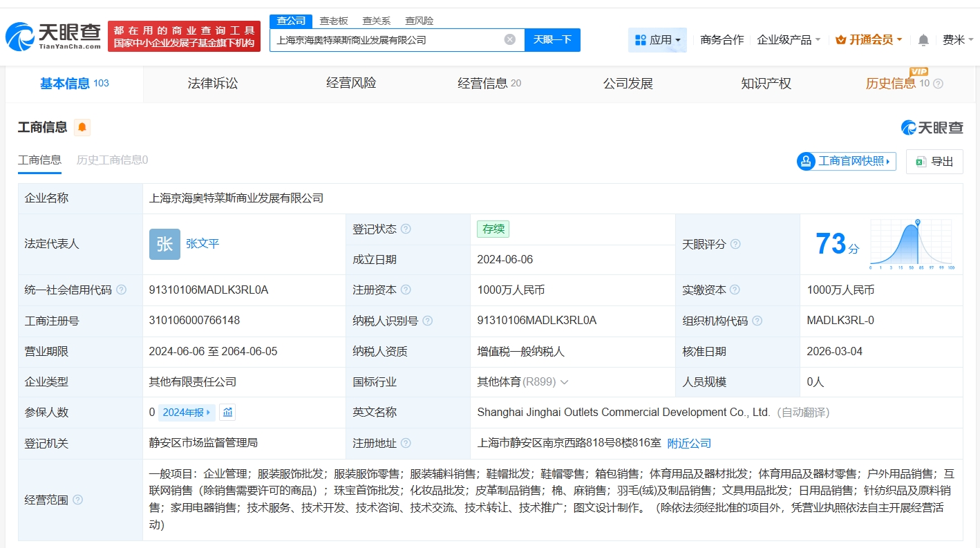The width and height of the screenshot is (980, 548).
Task: Open the 开通会员 membership dropdown
Action: (869, 40)
